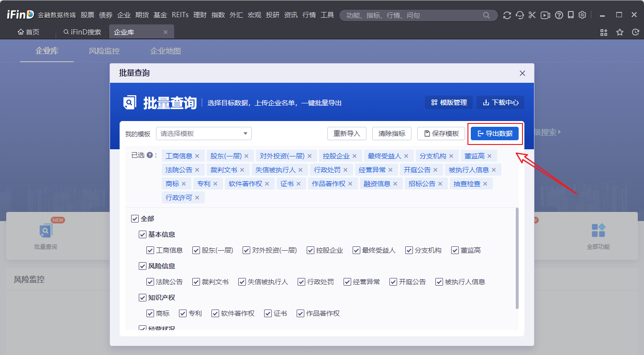Open the 债券 menu in the top bar
The image size is (644, 355).
(106, 15)
